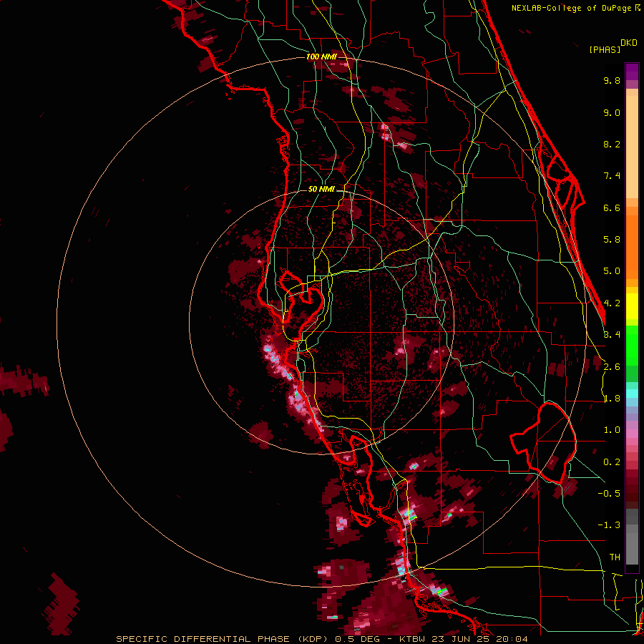
Task: Click the KTBW 23 JUN 25 20:04 timestamp
Action: click(x=464, y=639)
